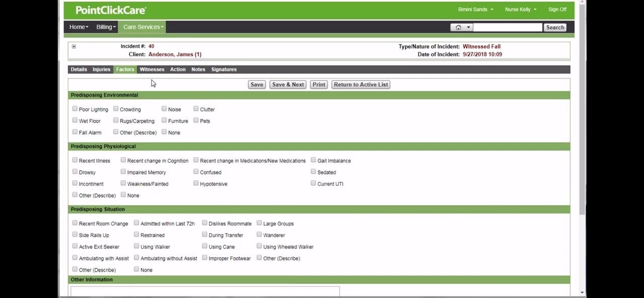
Task: Check the Incontinent checkbox
Action: pos(75,183)
